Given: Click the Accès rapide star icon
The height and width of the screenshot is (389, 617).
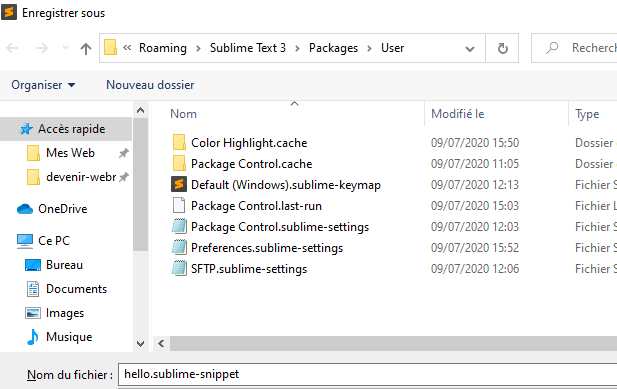Looking at the screenshot, I should pyautogui.click(x=26, y=129).
